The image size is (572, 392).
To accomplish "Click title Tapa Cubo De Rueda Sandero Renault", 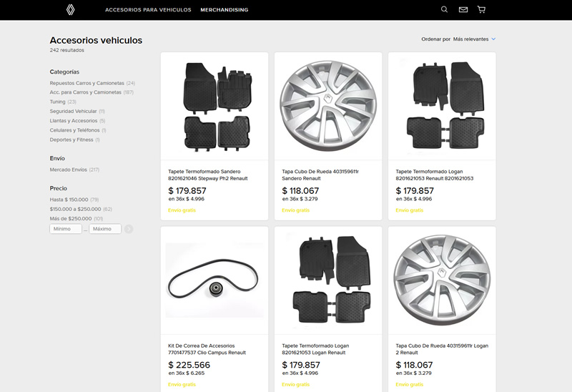I will 320,175.
